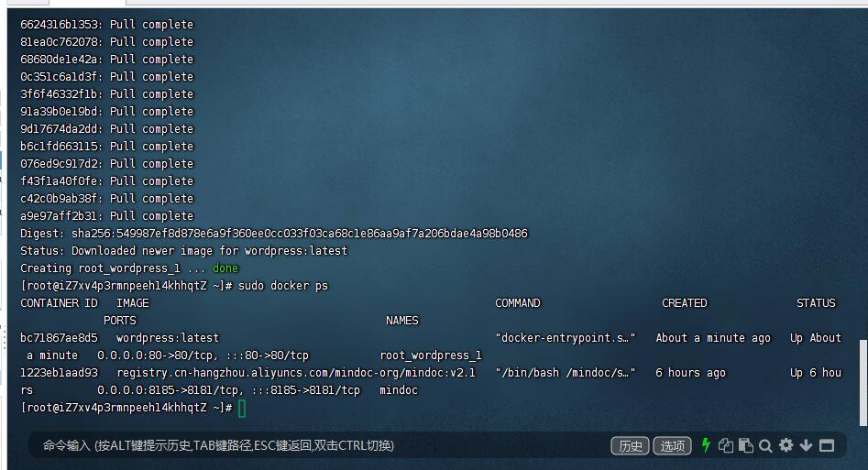The width and height of the screenshot is (868, 470).
Task: Click the sha256 Digest line
Action: [274, 234]
